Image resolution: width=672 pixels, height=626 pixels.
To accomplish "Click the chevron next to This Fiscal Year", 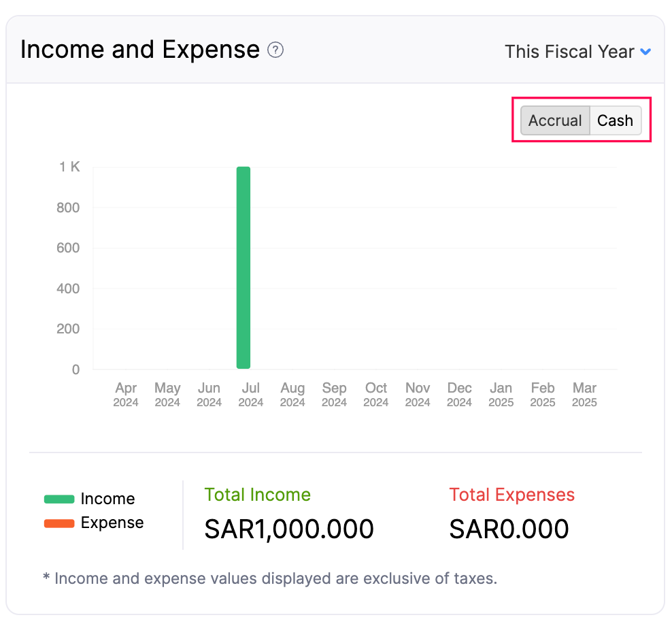I will [x=645, y=51].
